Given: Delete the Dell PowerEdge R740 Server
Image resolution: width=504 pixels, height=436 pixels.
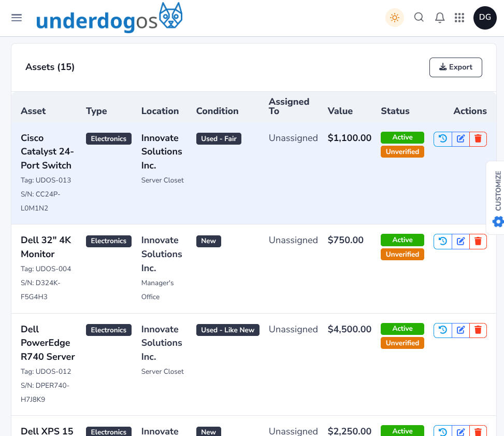Looking at the screenshot, I should (478, 330).
